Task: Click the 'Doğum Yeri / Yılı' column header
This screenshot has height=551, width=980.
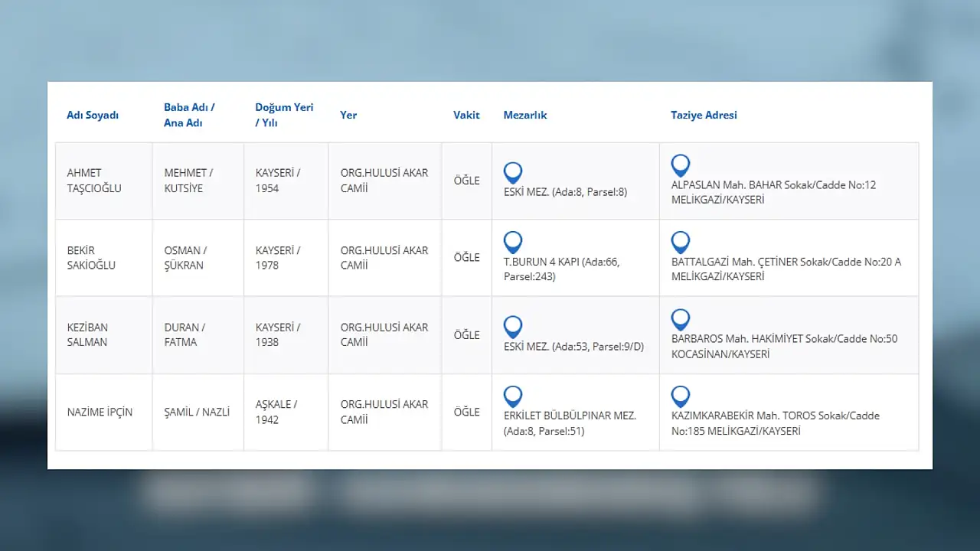Action: coord(284,115)
